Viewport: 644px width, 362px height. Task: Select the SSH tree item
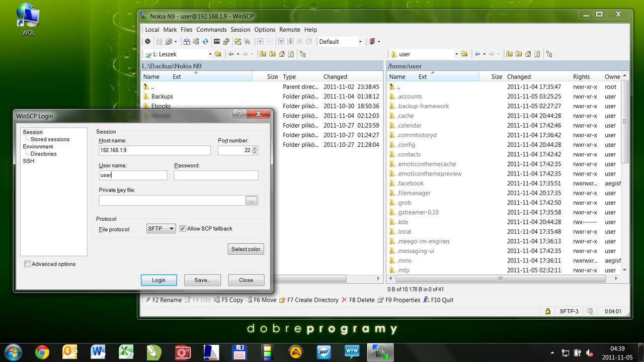(28, 161)
